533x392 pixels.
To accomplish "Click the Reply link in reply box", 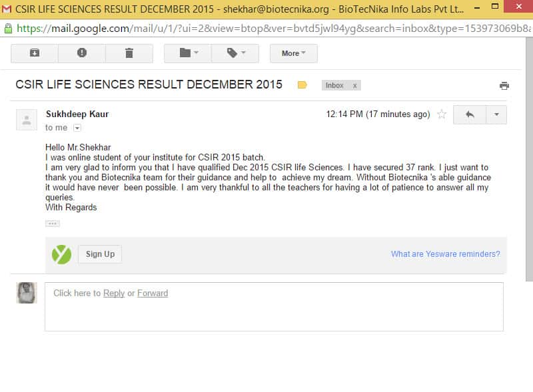I will coord(114,293).
